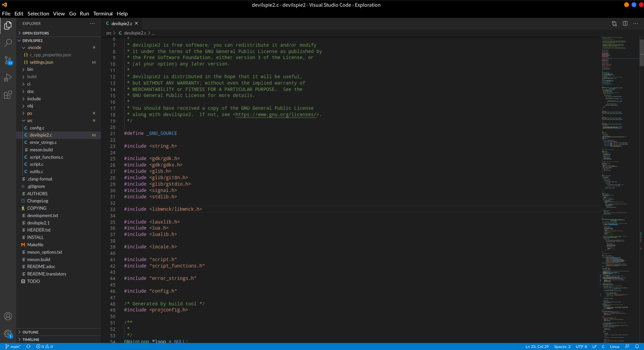This screenshot has width=644, height=350.
Task: Open notifications bell in status bar
Action: 637,347
